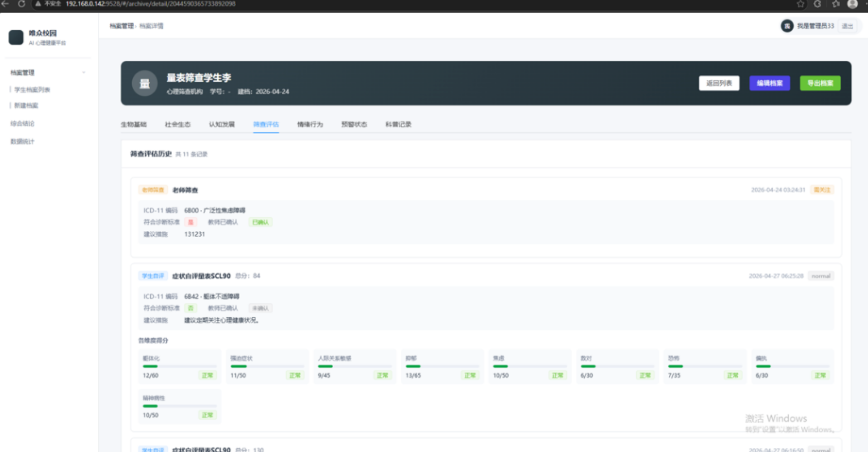Click the blue 学生自评 tag with 总分 84
Screen dimensions: 868x452
coord(153,276)
